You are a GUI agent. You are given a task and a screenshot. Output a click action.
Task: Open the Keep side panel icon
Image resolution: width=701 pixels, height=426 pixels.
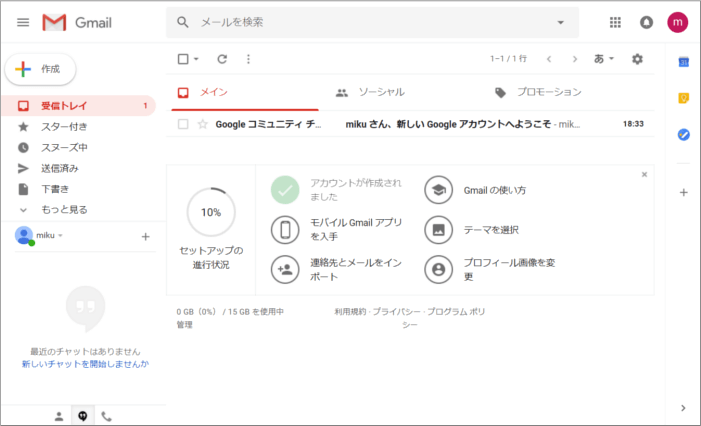pos(684,98)
